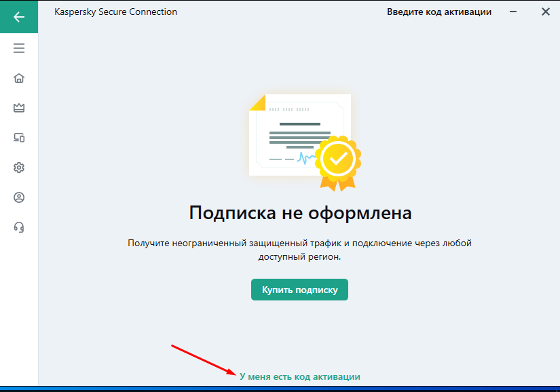Open the devices icon in sidebar
Screen dimensions: 560x392
pos(19,138)
